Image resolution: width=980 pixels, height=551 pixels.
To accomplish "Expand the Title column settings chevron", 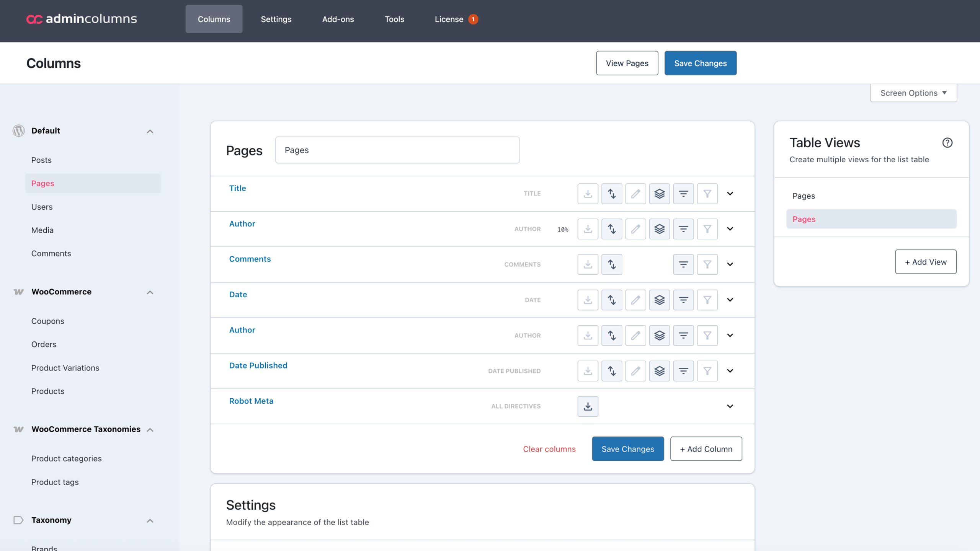I will pyautogui.click(x=730, y=194).
